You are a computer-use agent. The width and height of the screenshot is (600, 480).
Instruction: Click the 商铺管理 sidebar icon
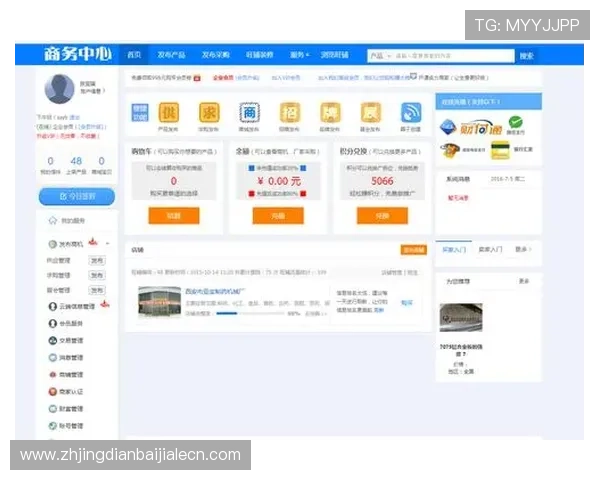[52, 374]
